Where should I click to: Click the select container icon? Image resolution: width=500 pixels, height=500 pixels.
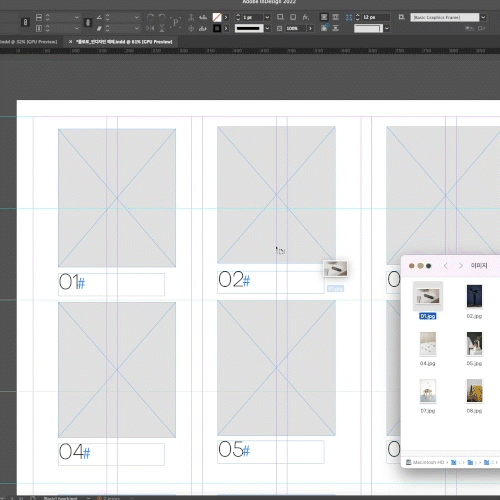(x=191, y=17)
